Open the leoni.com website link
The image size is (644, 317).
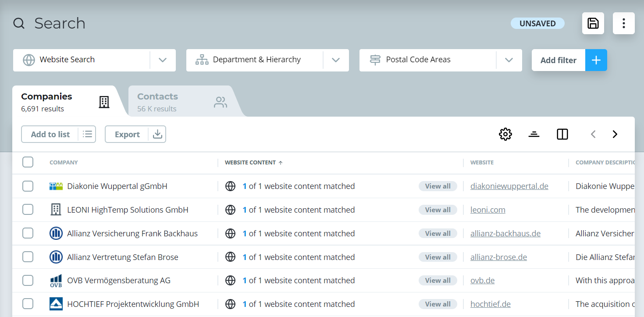point(488,210)
